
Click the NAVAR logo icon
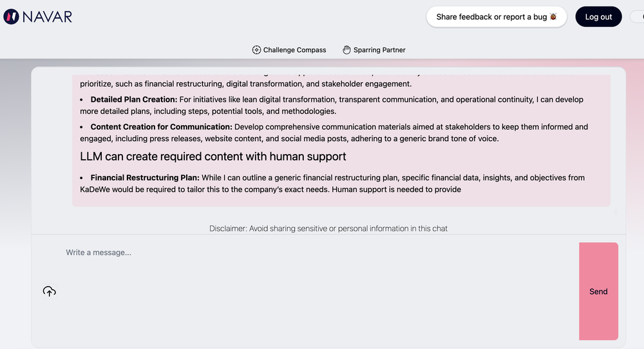pos(11,17)
